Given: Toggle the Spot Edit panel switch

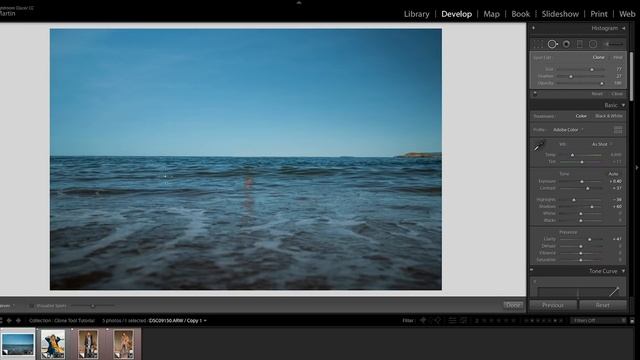Looking at the screenshot, I should (535, 93).
